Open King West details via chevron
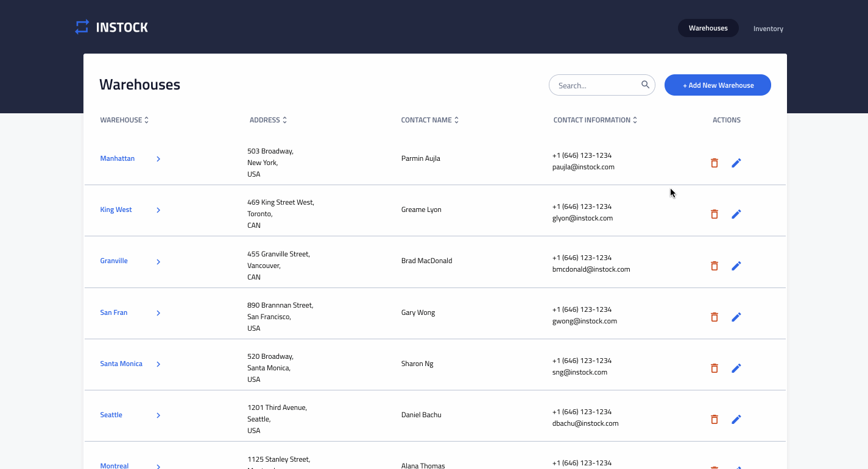Image resolution: width=868 pixels, height=469 pixels. (x=158, y=210)
